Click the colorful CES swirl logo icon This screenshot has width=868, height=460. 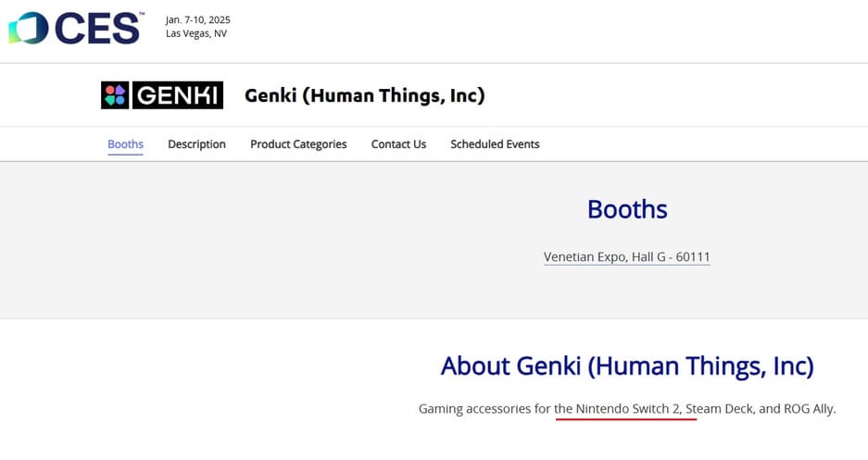click(28, 28)
